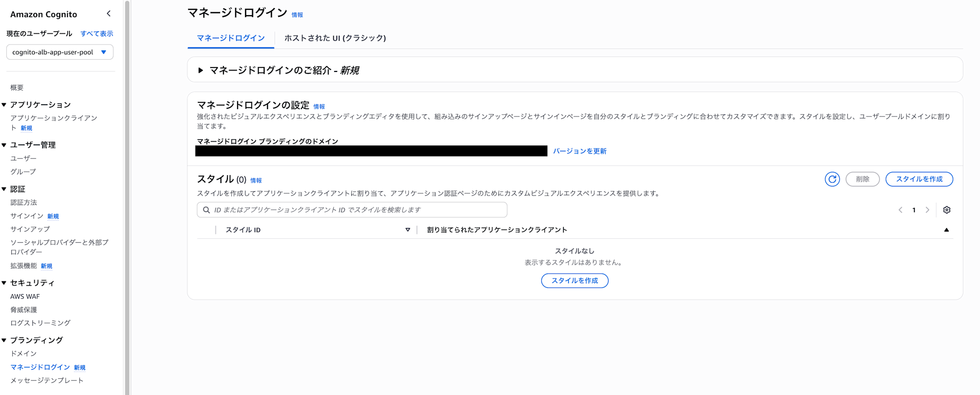Open グループ in the sidebar
Screen dimensions: 980x395
pyautogui.click(x=24, y=172)
